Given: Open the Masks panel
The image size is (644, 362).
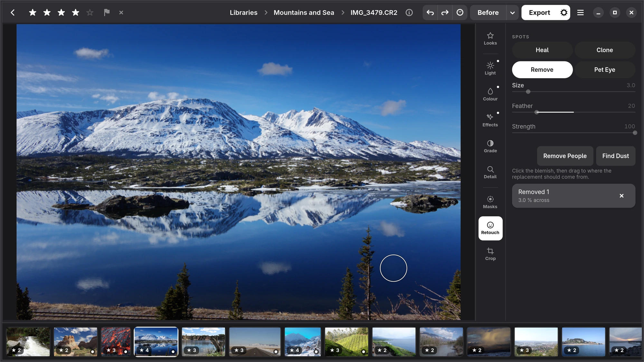Looking at the screenshot, I should [x=490, y=202].
